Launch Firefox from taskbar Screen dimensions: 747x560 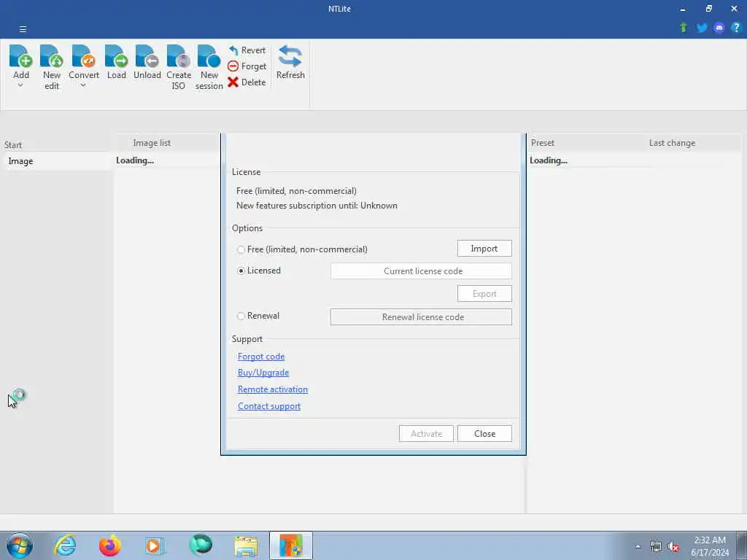point(109,545)
